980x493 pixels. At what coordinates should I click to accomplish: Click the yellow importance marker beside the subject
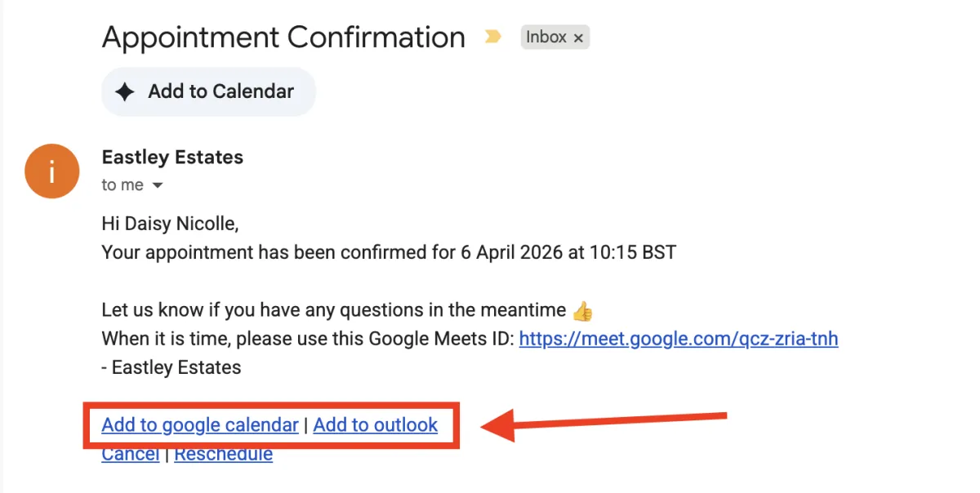(x=492, y=37)
